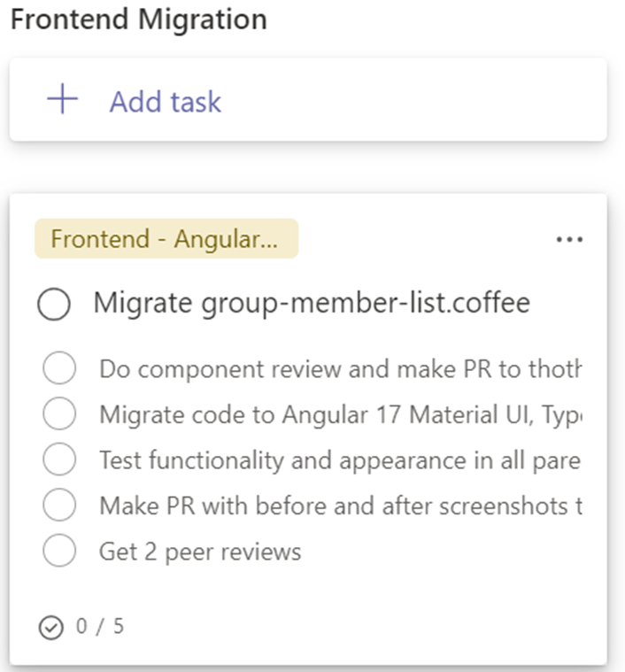The height and width of the screenshot is (672, 625).
Task: Open the task card's three-dot more menu
Action: pyautogui.click(x=569, y=240)
